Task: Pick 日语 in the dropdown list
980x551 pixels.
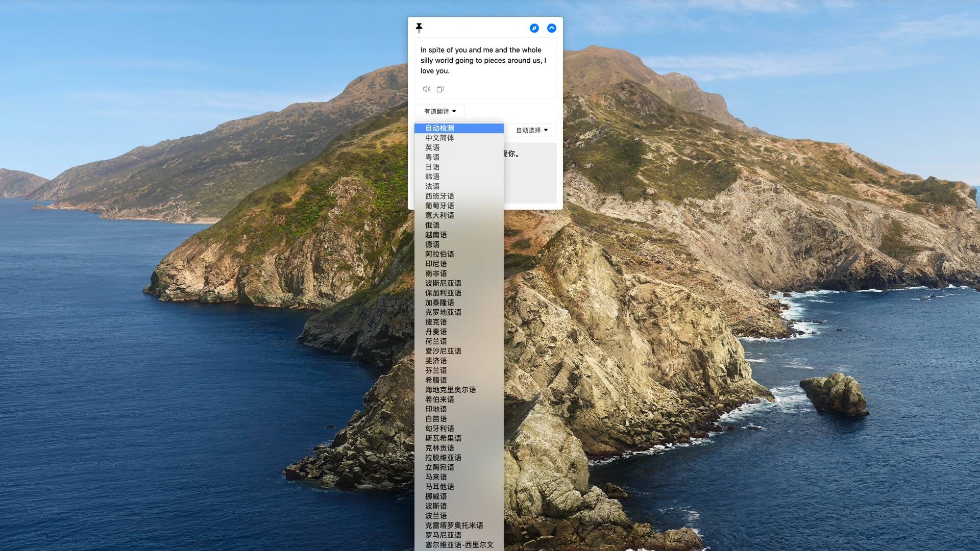Action: (432, 167)
